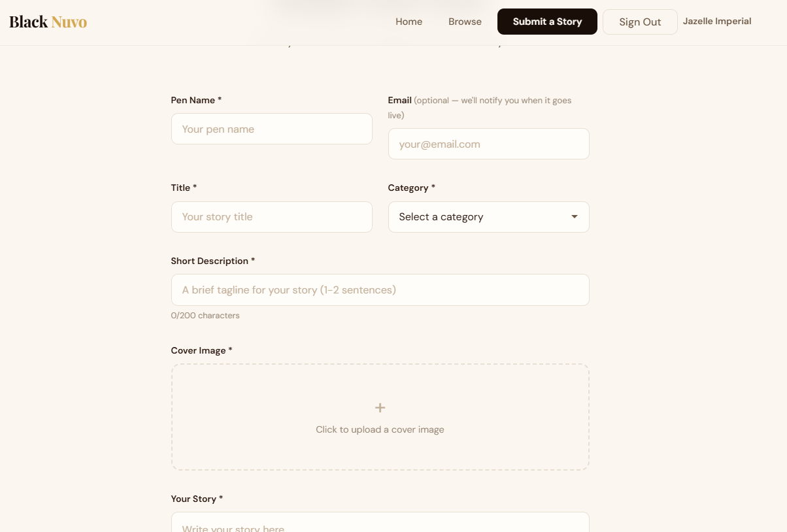
Task: Click the email address field
Action: point(488,144)
